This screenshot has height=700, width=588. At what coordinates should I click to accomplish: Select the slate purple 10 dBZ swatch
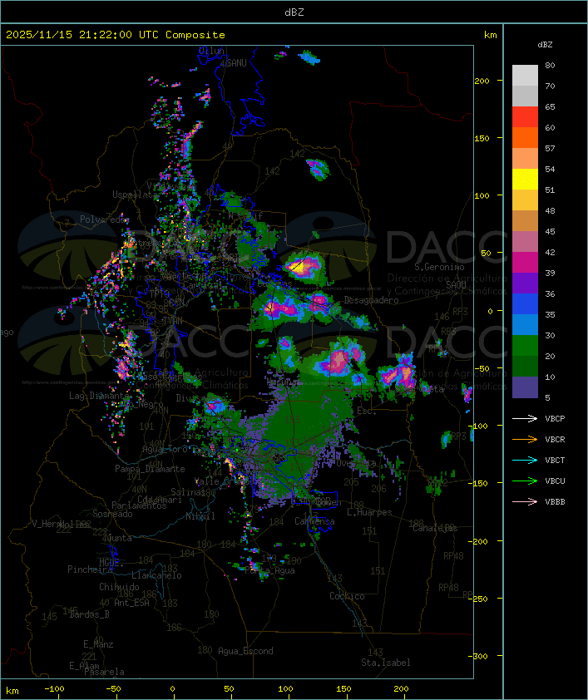tap(525, 387)
